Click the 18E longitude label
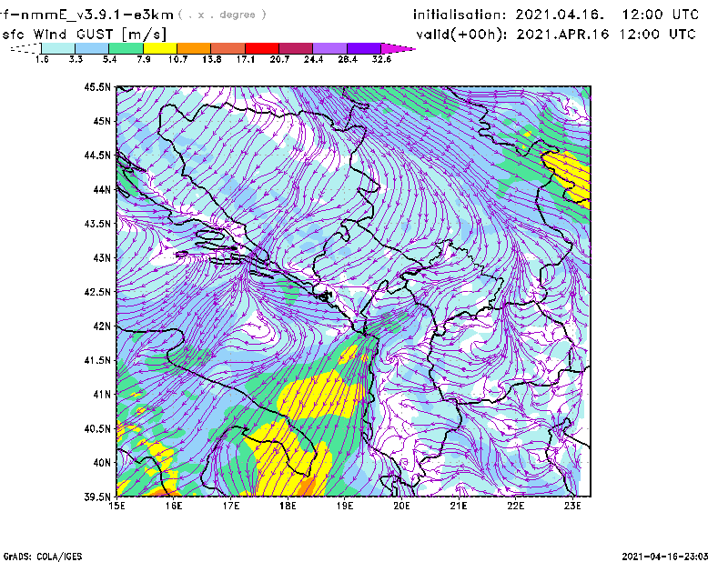Screen dimensions: 728x562 (288, 506)
